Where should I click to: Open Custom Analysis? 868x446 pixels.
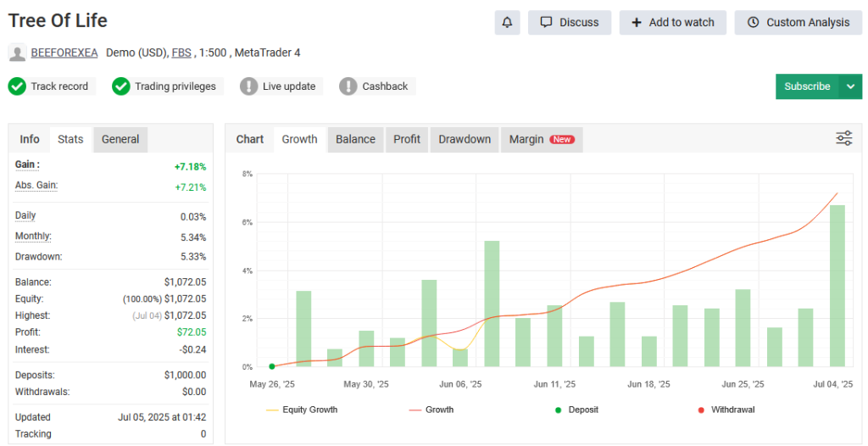tap(798, 23)
